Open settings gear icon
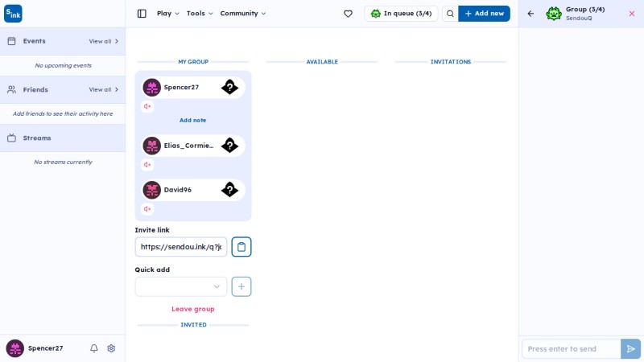Viewport: 644px width, 362px height. point(111,348)
